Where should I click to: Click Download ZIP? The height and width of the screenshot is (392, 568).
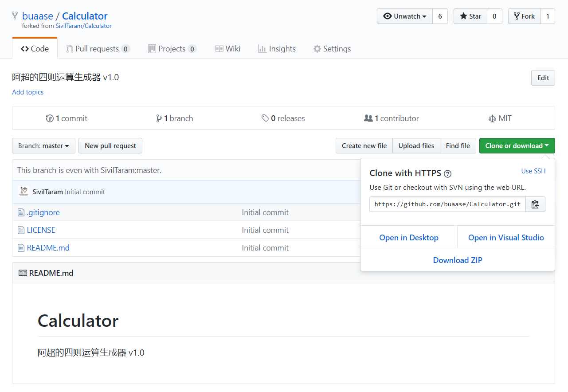(x=458, y=260)
